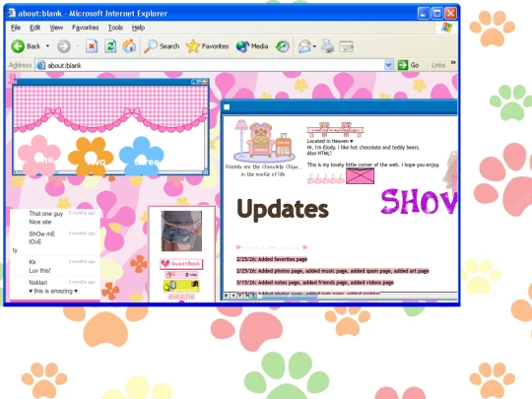Close the small gingham inner window
The height and width of the screenshot is (399, 532).
click(205, 82)
